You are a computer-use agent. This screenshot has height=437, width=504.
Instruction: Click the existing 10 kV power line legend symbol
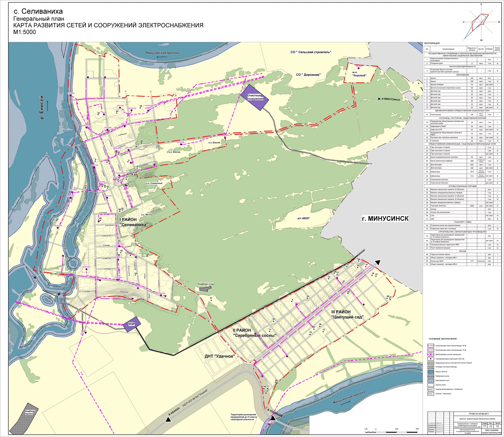pos(431,345)
